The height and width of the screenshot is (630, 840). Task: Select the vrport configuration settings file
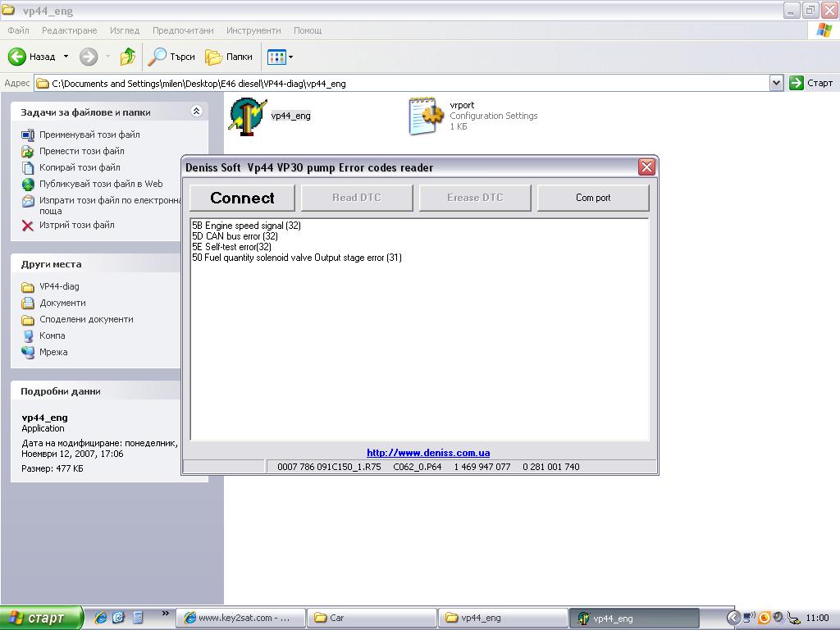(x=427, y=116)
